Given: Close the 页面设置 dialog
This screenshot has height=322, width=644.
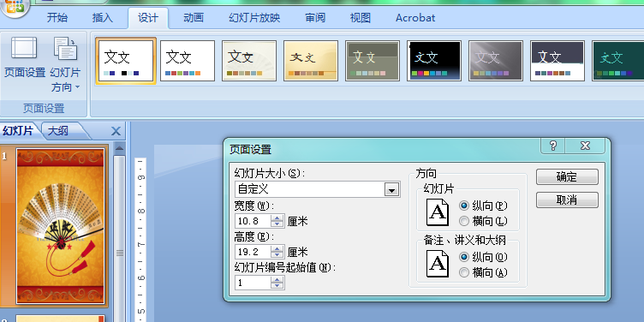Looking at the screenshot, I should pos(585,146).
